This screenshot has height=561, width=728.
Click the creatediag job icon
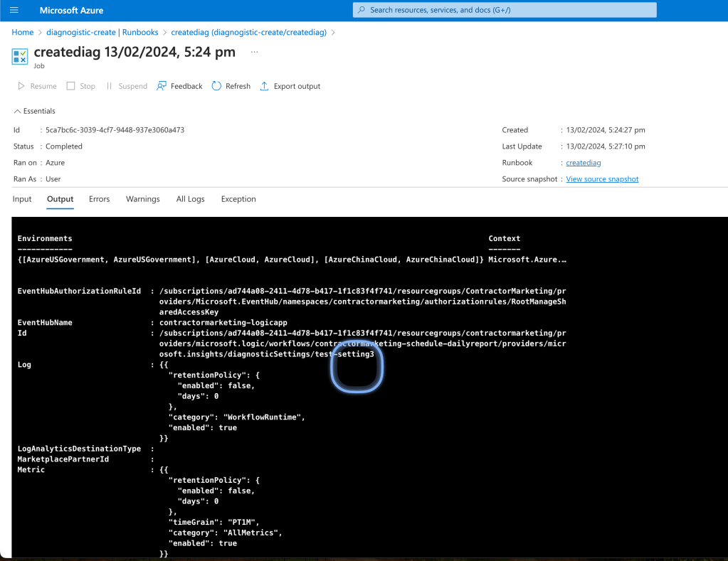pos(19,57)
